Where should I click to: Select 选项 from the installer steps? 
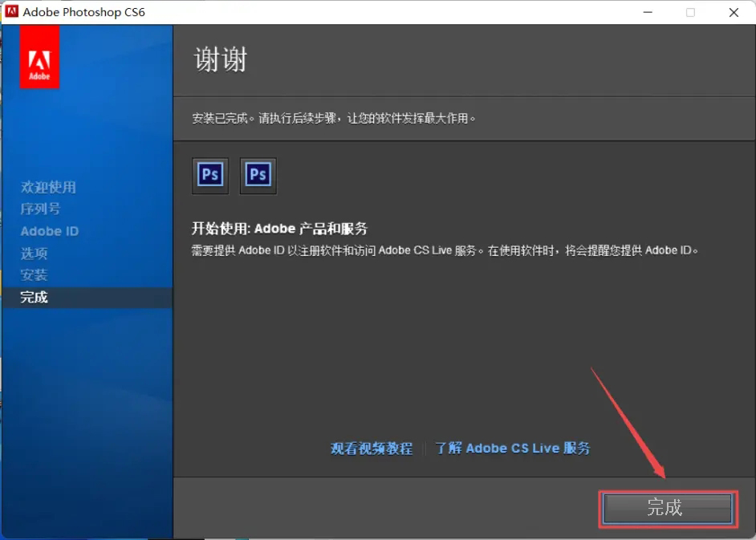35,253
